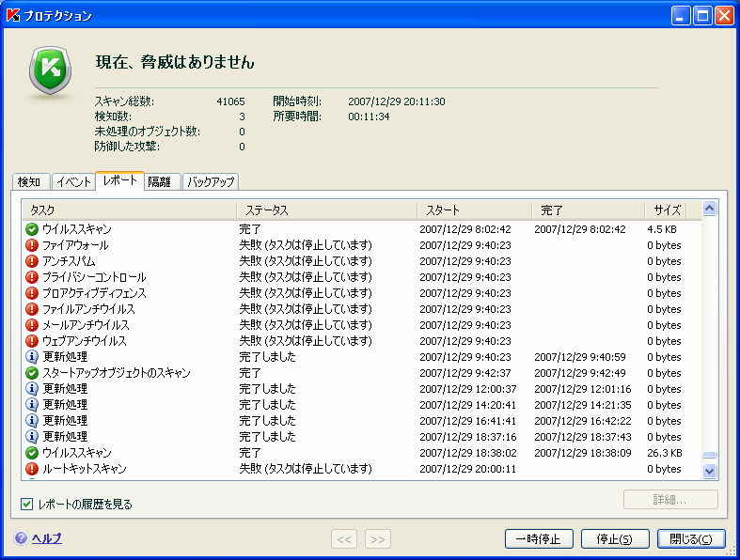Sort by the スタート column header
The image size is (740, 560).
click(x=475, y=210)
